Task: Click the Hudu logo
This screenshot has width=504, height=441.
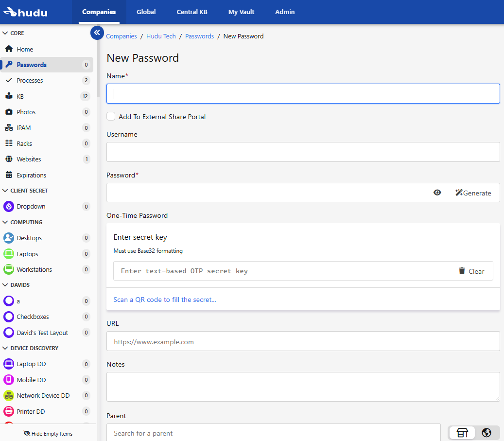Action: pyautogui.click(x=25, y=12)
